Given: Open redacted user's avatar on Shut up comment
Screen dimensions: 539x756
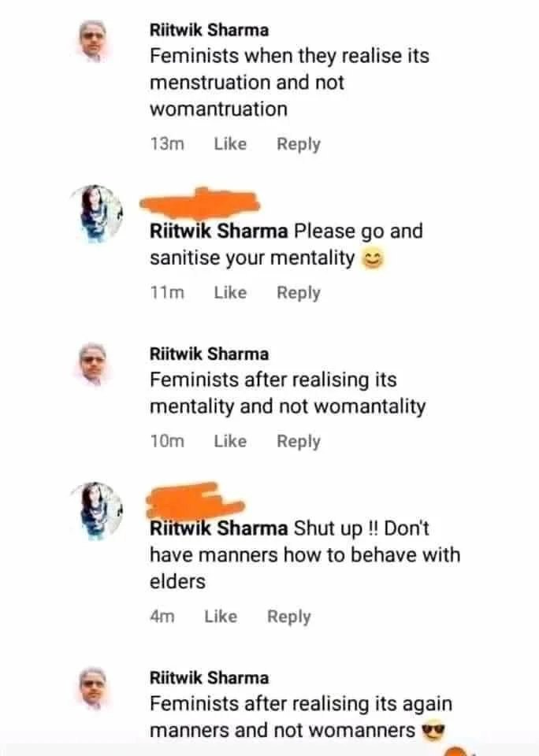Looking at the screenshot, I should pyautogui.click(x=96, y=510).
